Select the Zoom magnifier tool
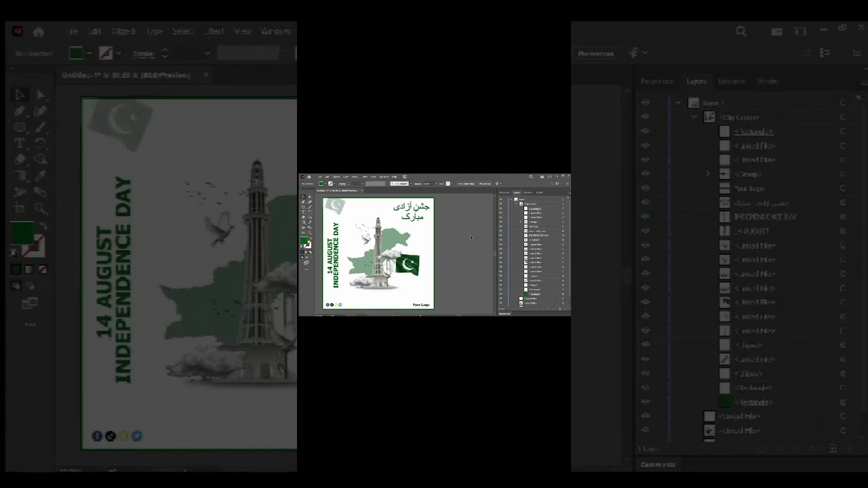 41,209
